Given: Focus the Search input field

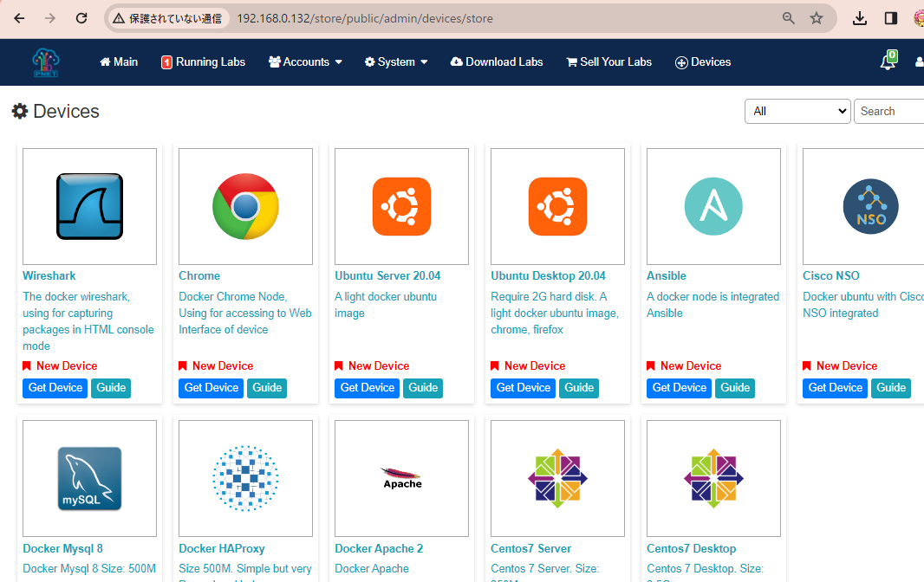Looking at the screenshot, I should point(888,112).
